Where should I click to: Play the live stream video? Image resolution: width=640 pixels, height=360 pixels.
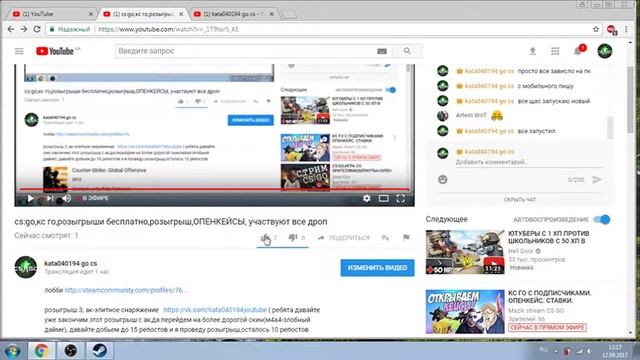[30, 198]
